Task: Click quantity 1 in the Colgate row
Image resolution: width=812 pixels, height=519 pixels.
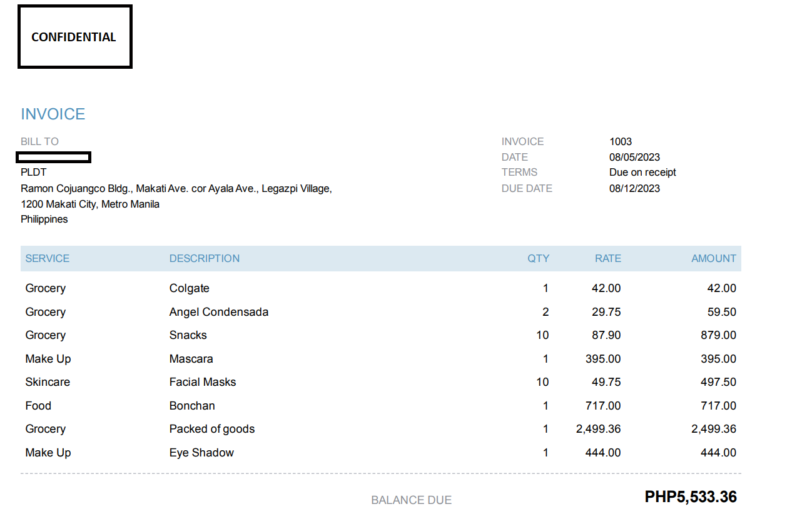Action: pos(546,288)
